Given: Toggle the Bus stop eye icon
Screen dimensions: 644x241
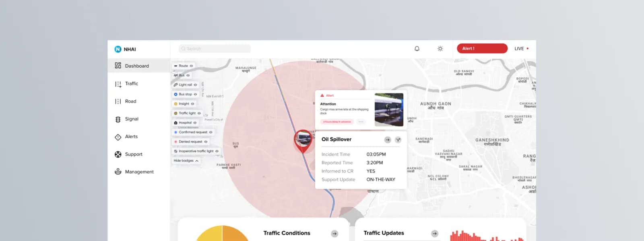Looking at the screenshot, I should pyautogui.click(x=196, y=94).
